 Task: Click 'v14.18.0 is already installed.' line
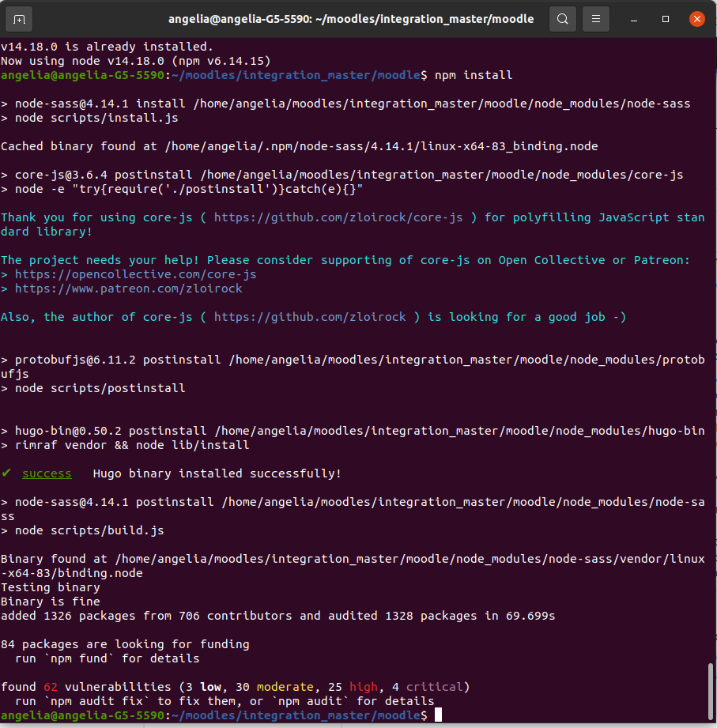point(107,47)
